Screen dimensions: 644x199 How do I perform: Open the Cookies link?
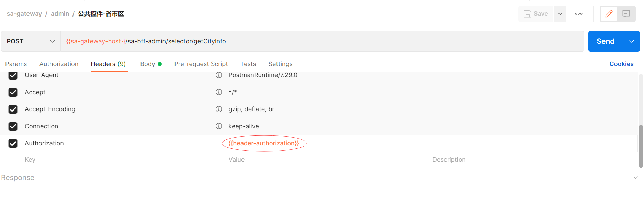[621, 64]
